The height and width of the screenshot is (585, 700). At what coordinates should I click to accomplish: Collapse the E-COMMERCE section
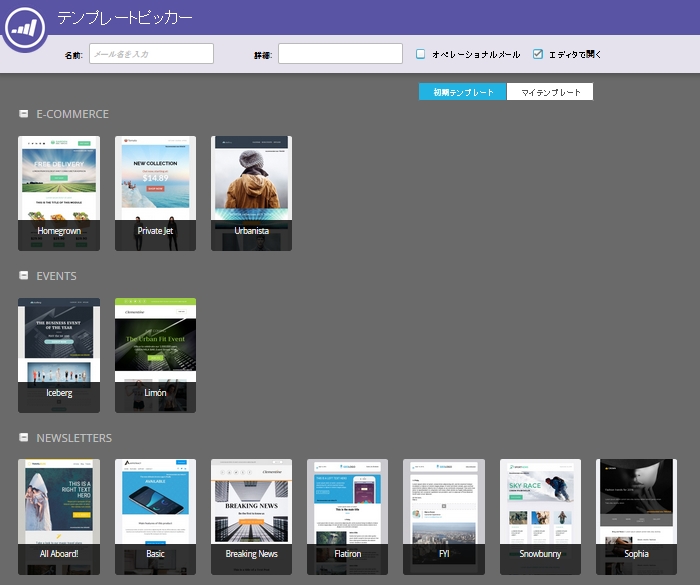point(24,113)
